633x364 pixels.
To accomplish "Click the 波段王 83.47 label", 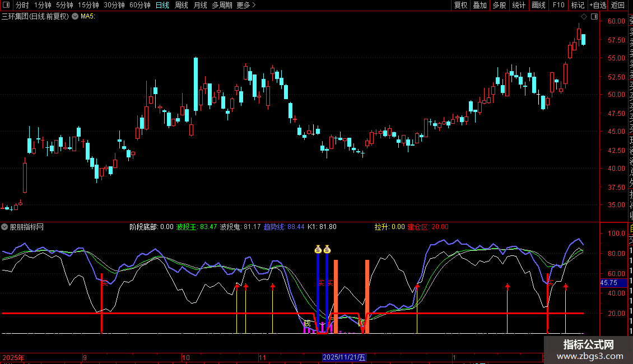I will click(197, 227).
